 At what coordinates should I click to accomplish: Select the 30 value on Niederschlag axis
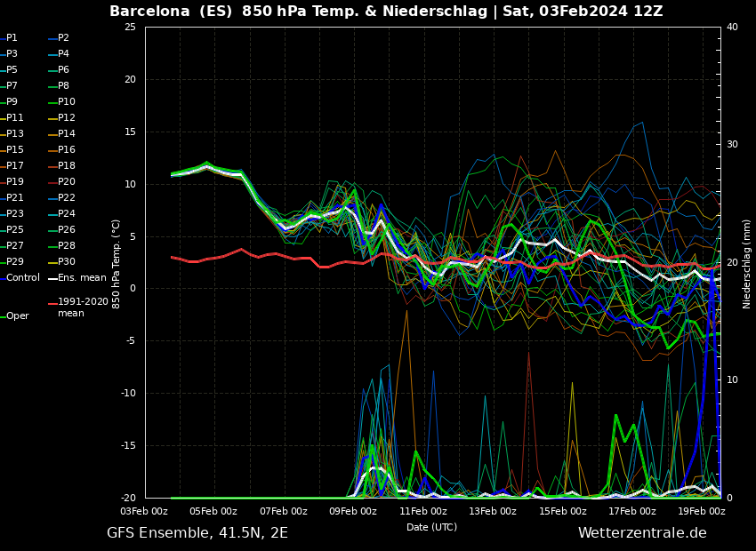click(x=732, y=145)
